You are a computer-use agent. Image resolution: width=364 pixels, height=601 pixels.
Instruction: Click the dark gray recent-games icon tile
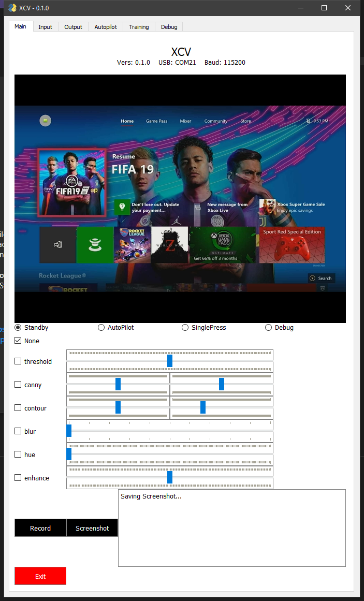58,244
